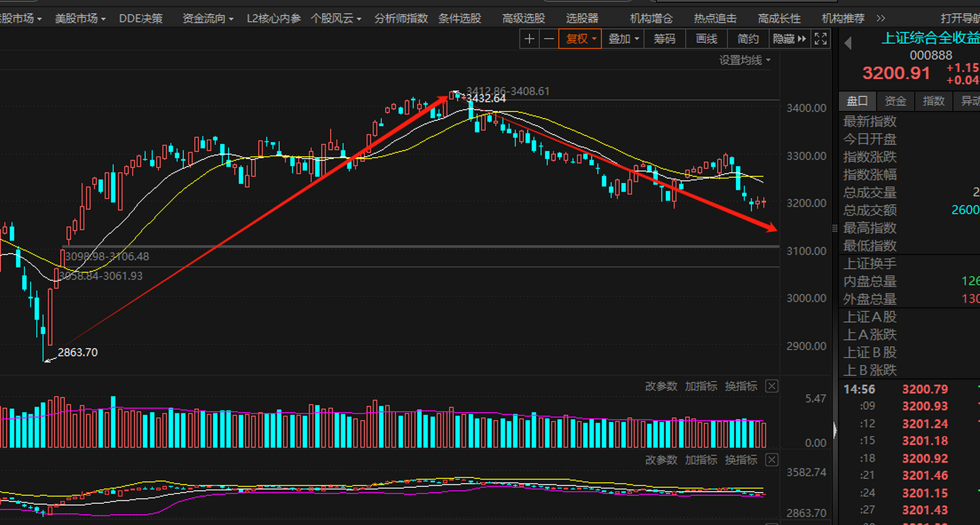The height and width of the screenshot is (525, 980).
Task: Click the 内盘总量 row
Action: pos(910,281)
